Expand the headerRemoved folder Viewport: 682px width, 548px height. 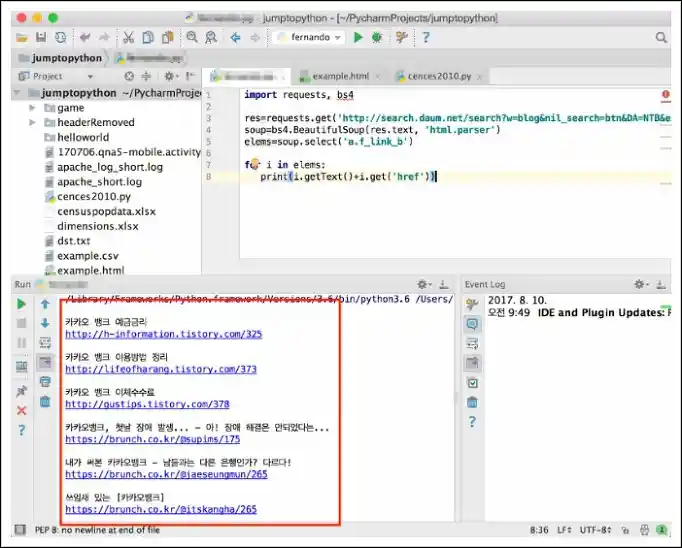tap(32, 122)
